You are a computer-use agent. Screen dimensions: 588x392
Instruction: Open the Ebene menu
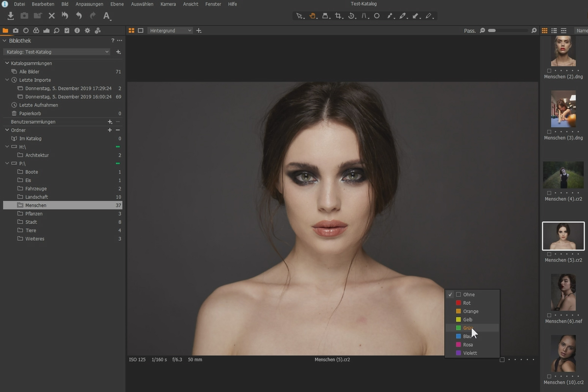tap(117, 4)
